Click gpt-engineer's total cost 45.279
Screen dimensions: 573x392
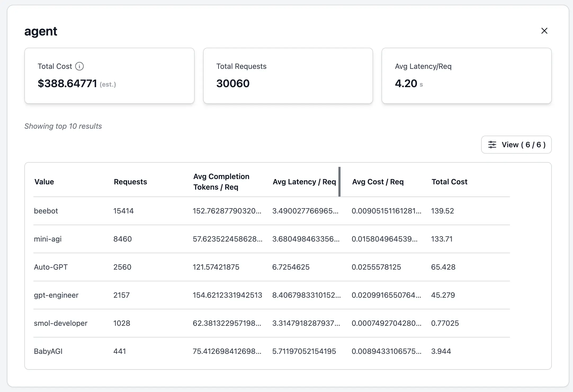coord(443,295)
